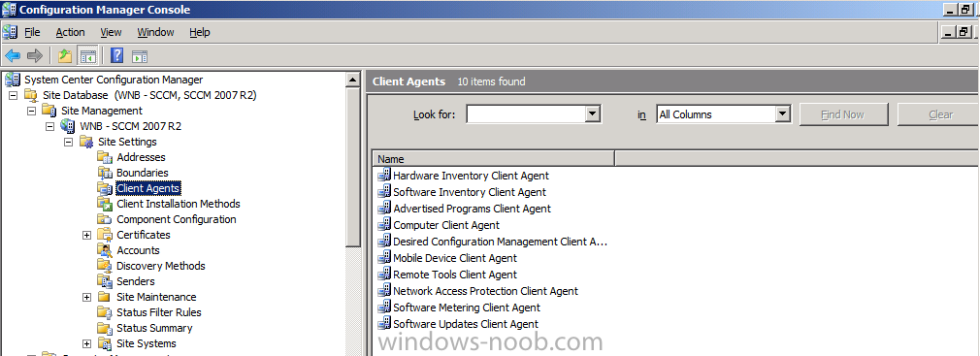
Task: Select Site Systems in the tree
Action: pyautogui.click(x=147, y=343)
